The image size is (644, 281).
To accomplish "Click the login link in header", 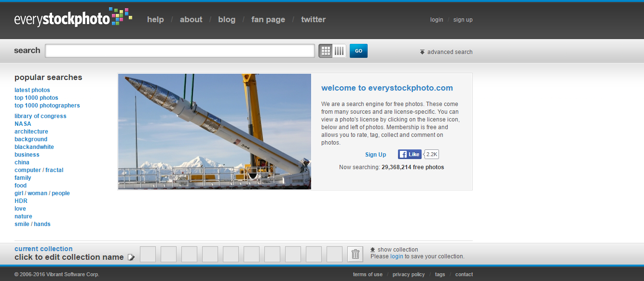I will click(437, 20).
